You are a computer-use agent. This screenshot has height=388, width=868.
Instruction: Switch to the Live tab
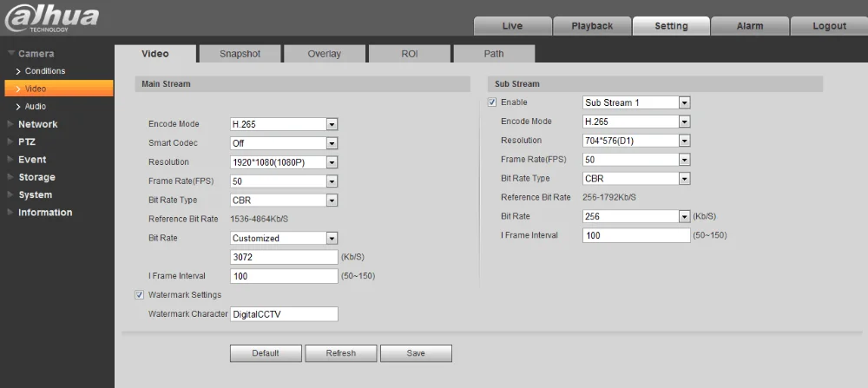[513, 26]
